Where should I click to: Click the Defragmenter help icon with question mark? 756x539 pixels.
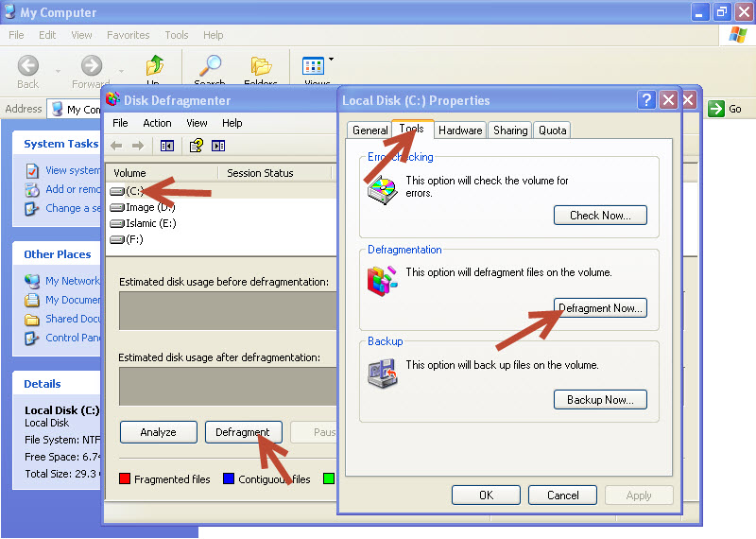tap(197, 146)
